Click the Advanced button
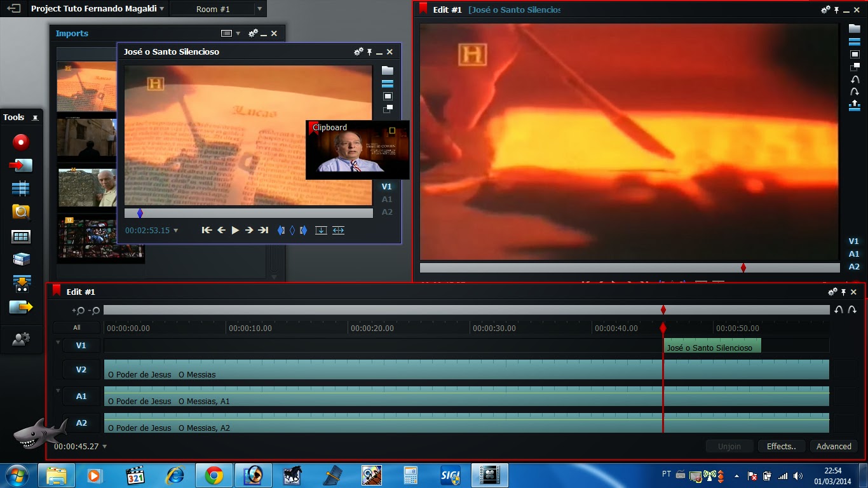 click(834, 446)
